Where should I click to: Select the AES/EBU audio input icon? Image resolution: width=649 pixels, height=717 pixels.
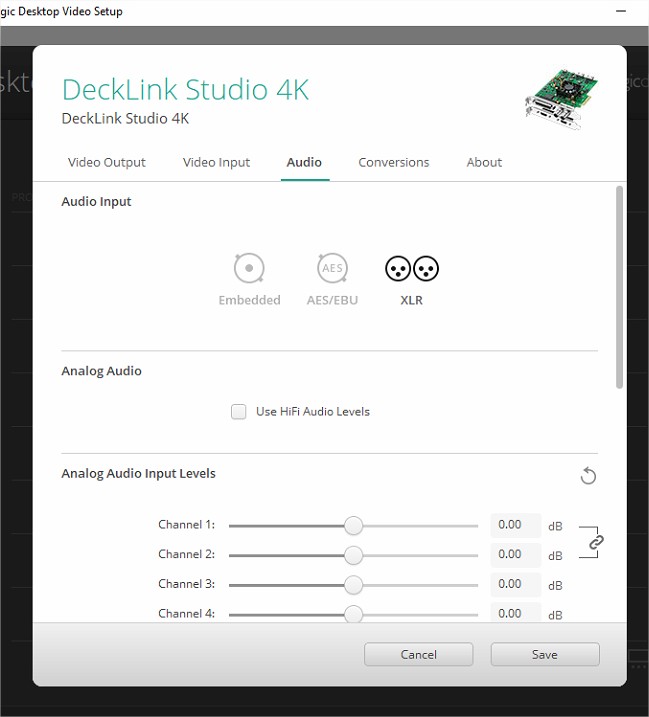(x=333, y=268)
